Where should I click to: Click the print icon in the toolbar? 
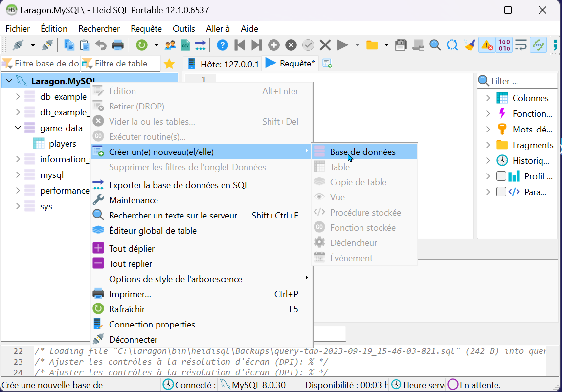click(118, 45)
